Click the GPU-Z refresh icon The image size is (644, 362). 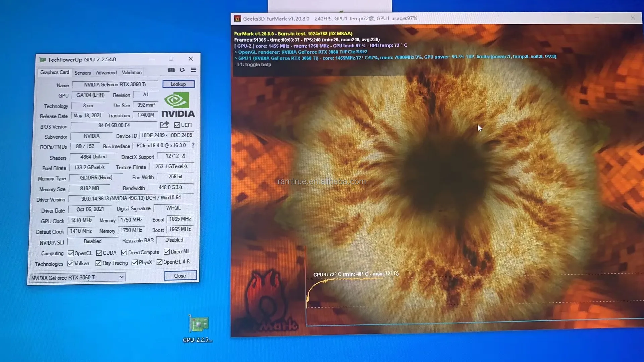(182, 70)
